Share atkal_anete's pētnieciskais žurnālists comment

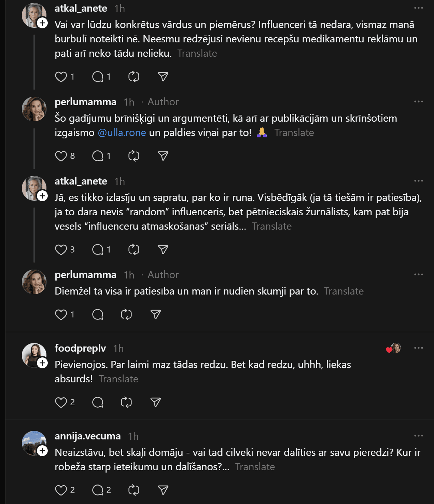[163, 250]
